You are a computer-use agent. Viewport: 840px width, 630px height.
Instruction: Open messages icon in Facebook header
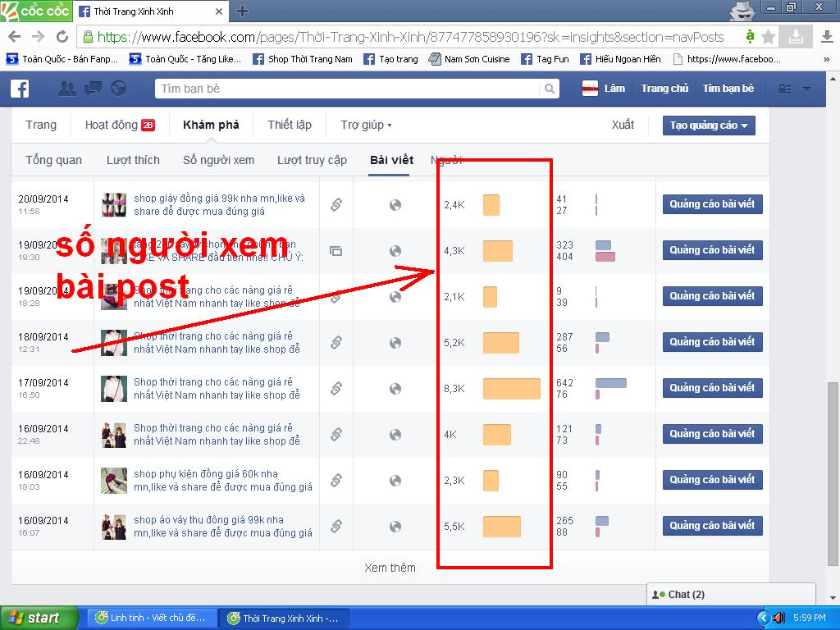93,89
